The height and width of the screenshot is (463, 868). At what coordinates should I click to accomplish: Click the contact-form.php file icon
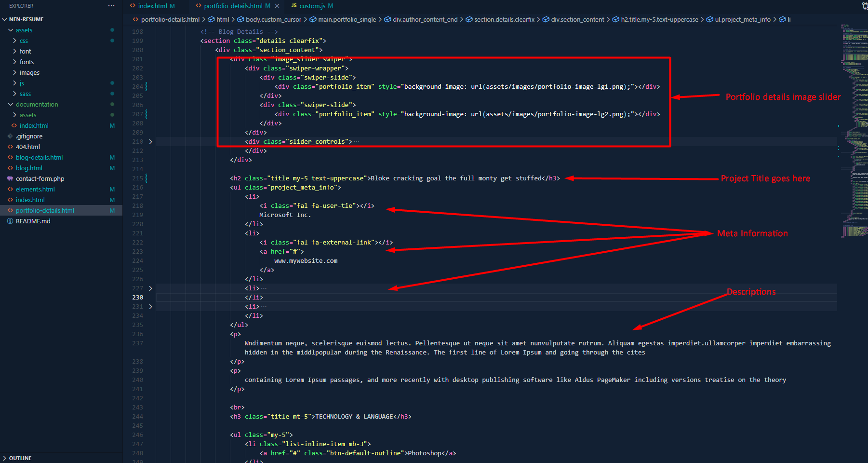tap(10, 178)
